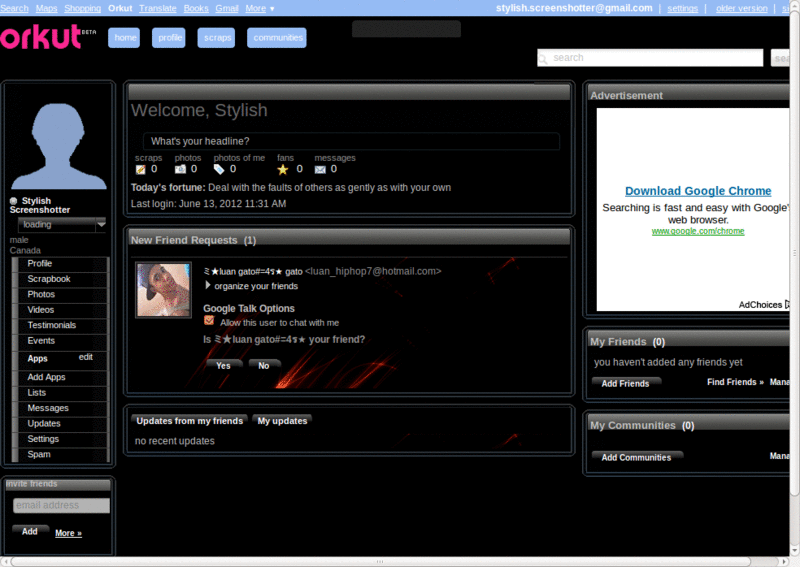Click the fans star icon

(283, 169)
